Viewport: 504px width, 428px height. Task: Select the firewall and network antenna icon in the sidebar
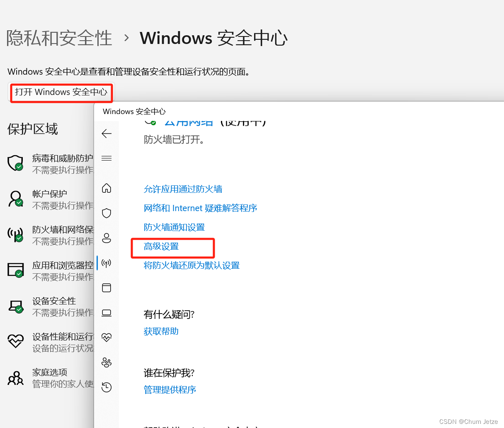click(x=107, y=263)
